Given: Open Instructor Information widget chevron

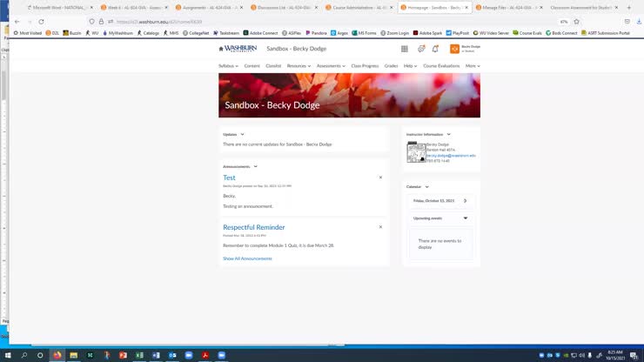Looking at the screenshot, I should pos(448,134).
